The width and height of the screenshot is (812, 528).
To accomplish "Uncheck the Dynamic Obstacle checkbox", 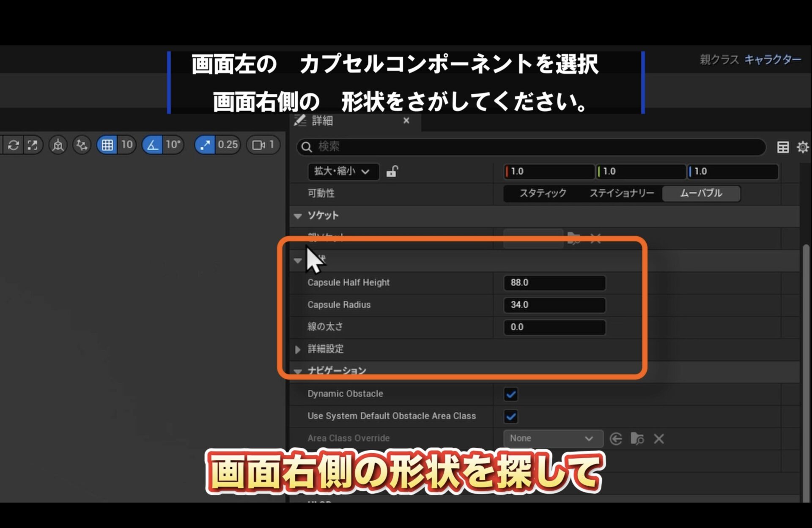I will pos(511,394).
